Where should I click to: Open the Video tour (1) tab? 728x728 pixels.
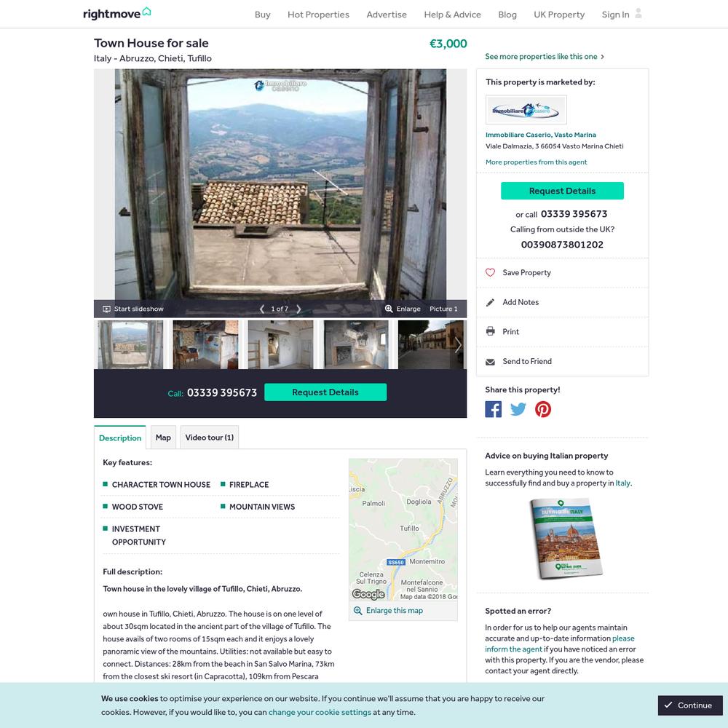click(x=210, y=438)
